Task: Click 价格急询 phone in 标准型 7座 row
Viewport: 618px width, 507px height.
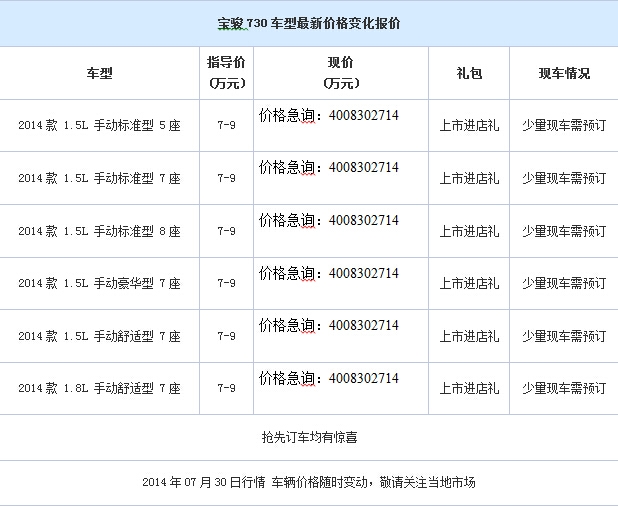Action: pyautogui.click(x=329, y=168)
